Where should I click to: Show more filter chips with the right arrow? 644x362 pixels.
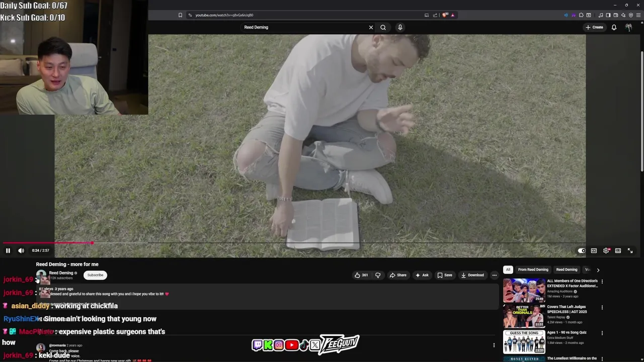pos(598,269)
